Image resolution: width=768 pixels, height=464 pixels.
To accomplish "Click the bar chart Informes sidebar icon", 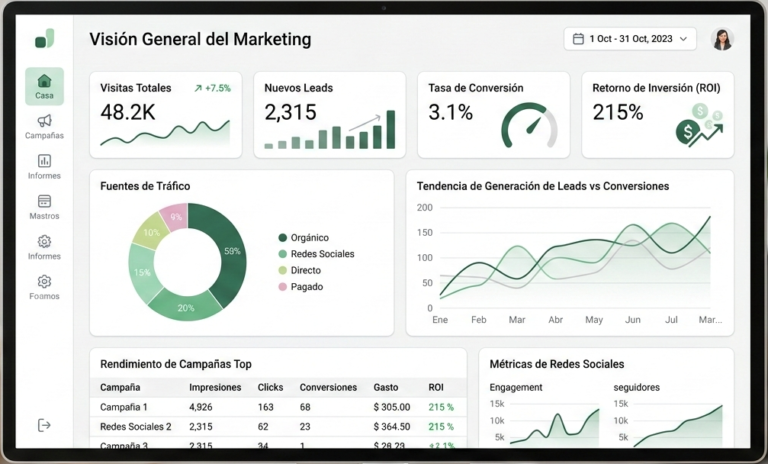I will point(44,161).
